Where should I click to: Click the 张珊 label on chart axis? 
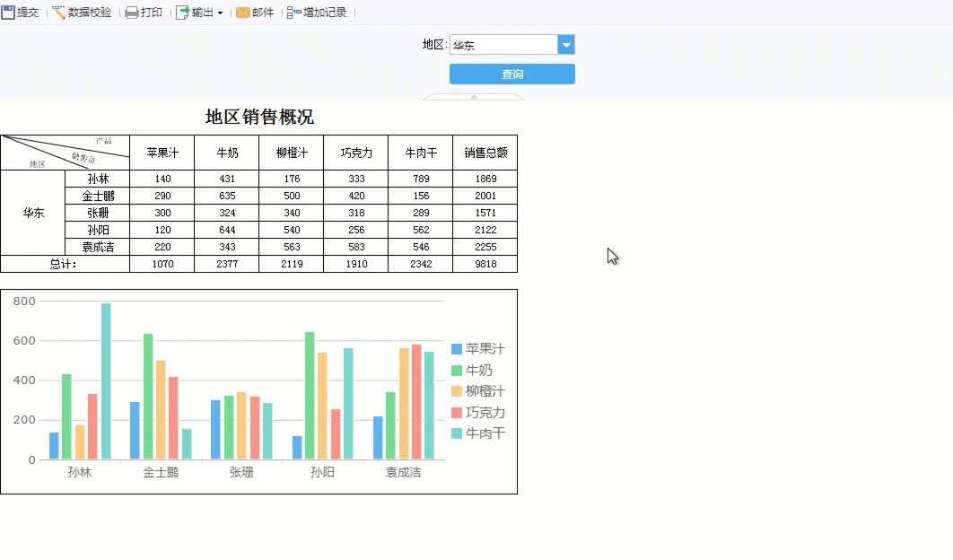[x=241, y=472]
